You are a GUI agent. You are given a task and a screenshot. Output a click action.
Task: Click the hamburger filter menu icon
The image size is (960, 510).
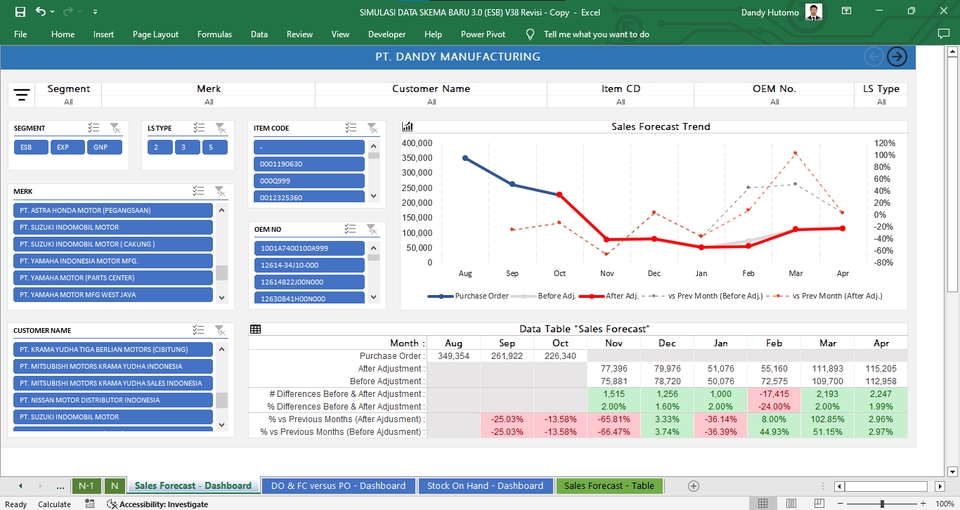pyautogui.click(x=21, y=95)
